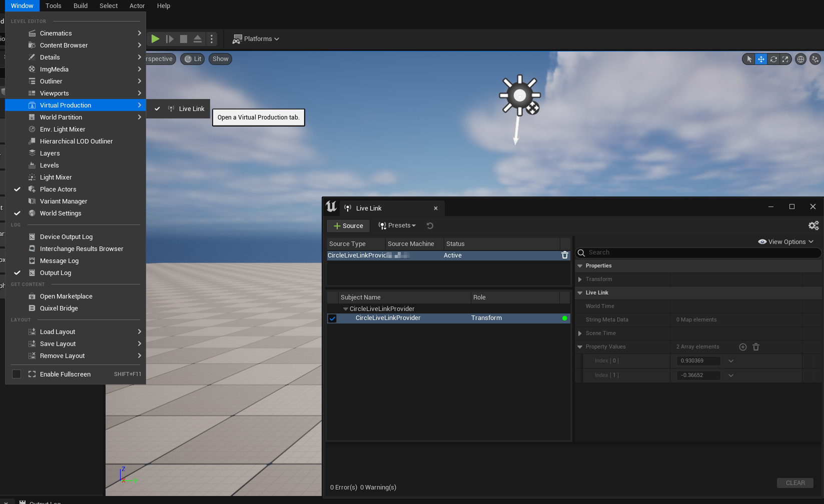Open Quixel Bridge from menu

click(75, 308)
